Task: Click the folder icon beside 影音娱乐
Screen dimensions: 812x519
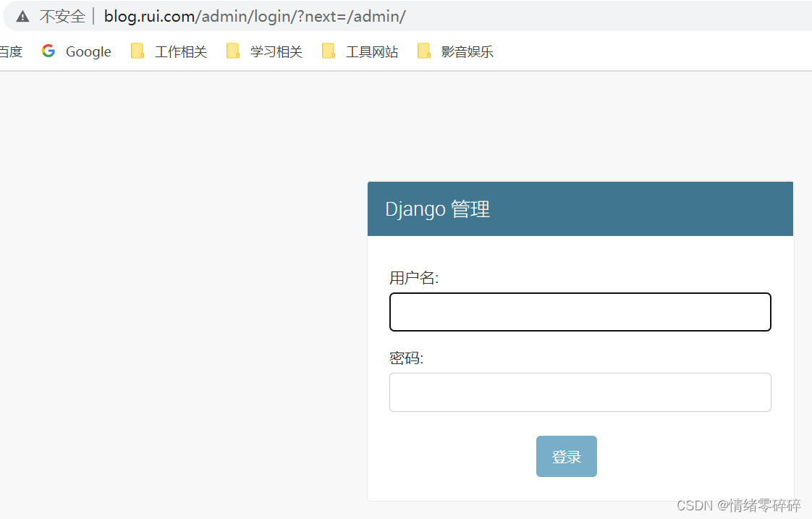Action: click(423, 51)
